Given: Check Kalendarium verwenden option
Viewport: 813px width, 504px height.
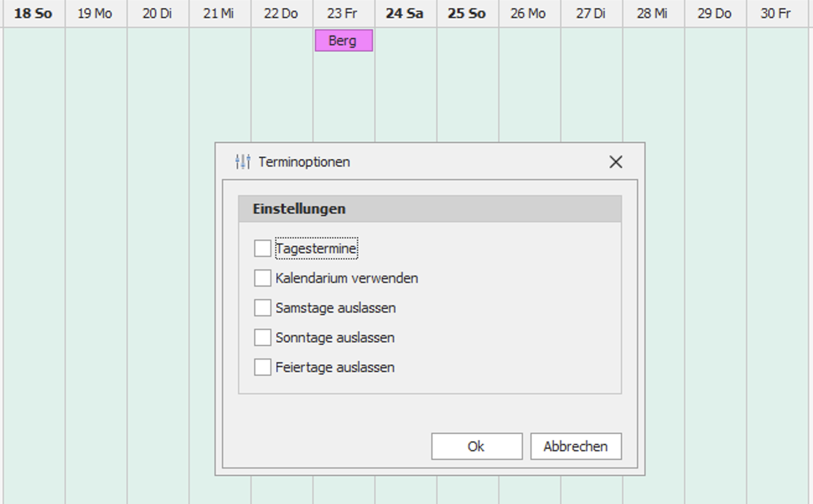Looking at the screenshot, I should [x=261, y=277].
